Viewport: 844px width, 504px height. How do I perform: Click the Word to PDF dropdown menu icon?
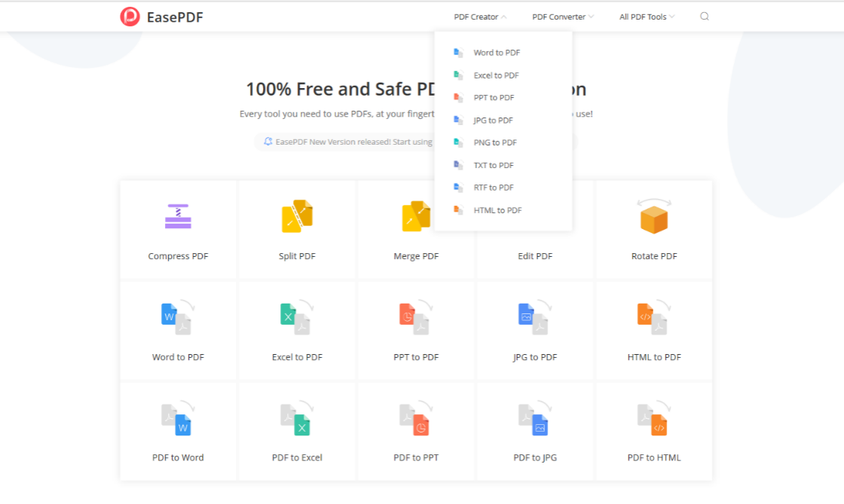tap(458, 53)
